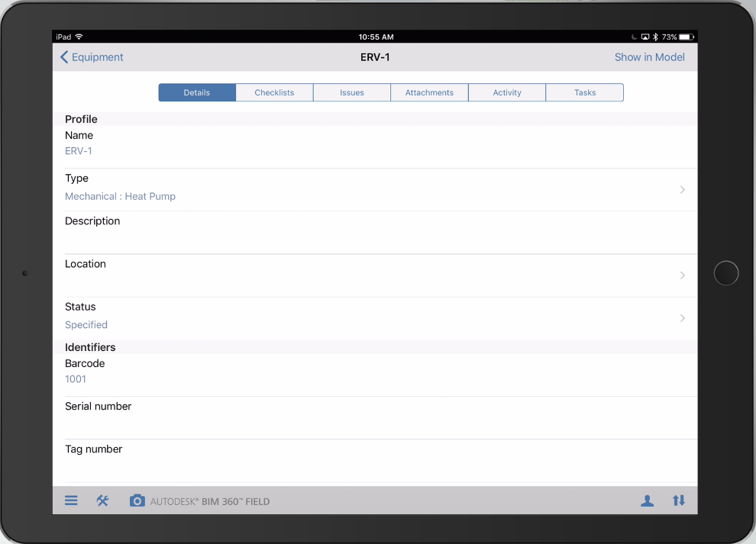Viewport: 756px width, 544px height.
Task: Open the Issues tab
Action: (x=351, y=92)
